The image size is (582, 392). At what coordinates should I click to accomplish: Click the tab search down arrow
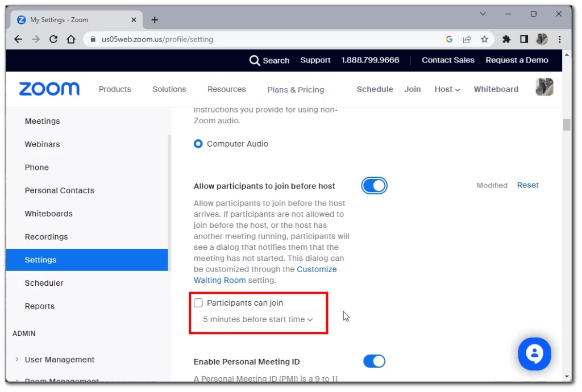pyautogui.click(x=483, y=14)
